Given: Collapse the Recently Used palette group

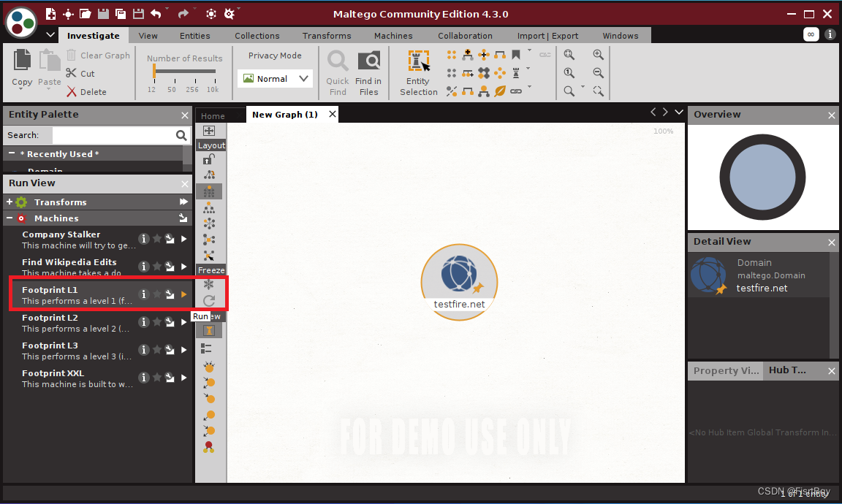Looking at the screenshot, I should pos(11,153).
